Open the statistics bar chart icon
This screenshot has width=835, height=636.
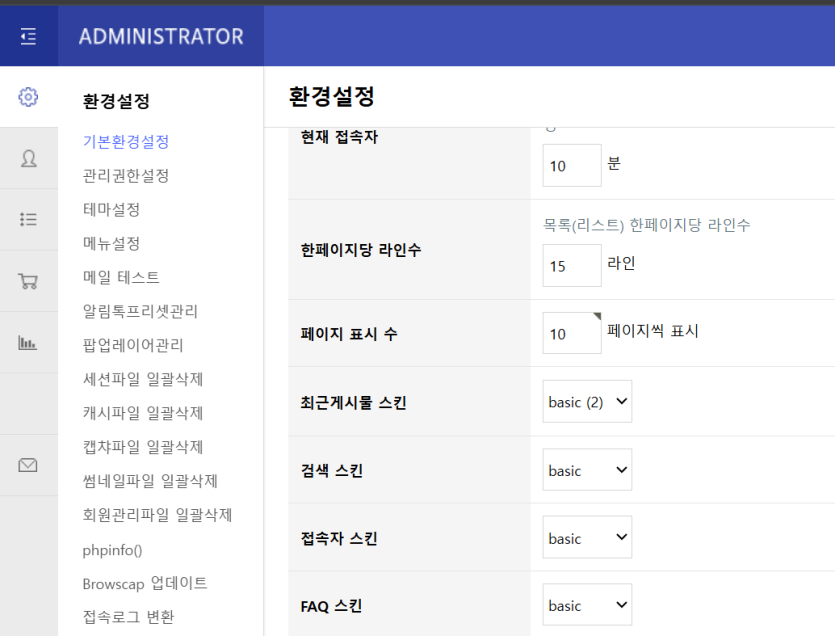(x=27, y=343)
